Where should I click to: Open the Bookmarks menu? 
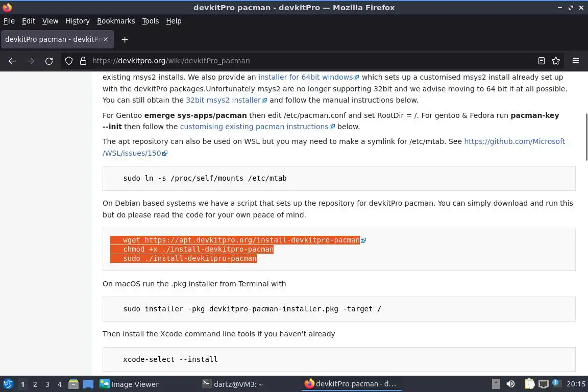point(116,21)
